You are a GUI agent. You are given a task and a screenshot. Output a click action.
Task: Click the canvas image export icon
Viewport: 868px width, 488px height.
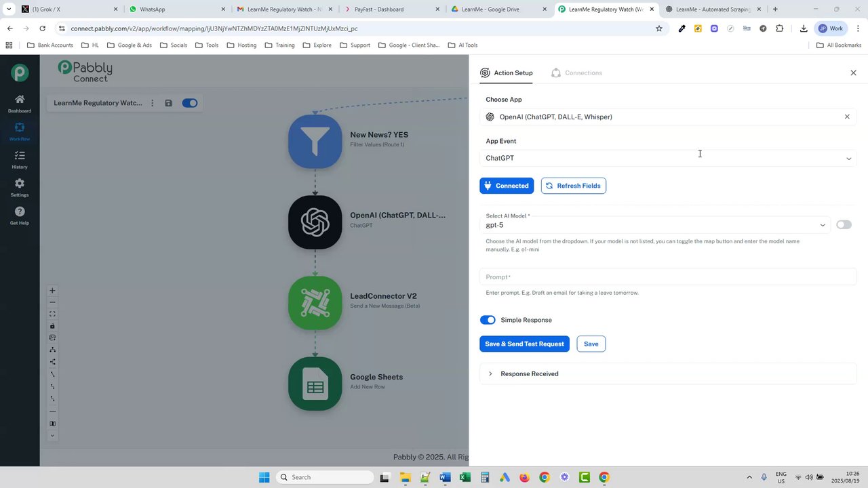click(52, 338)
